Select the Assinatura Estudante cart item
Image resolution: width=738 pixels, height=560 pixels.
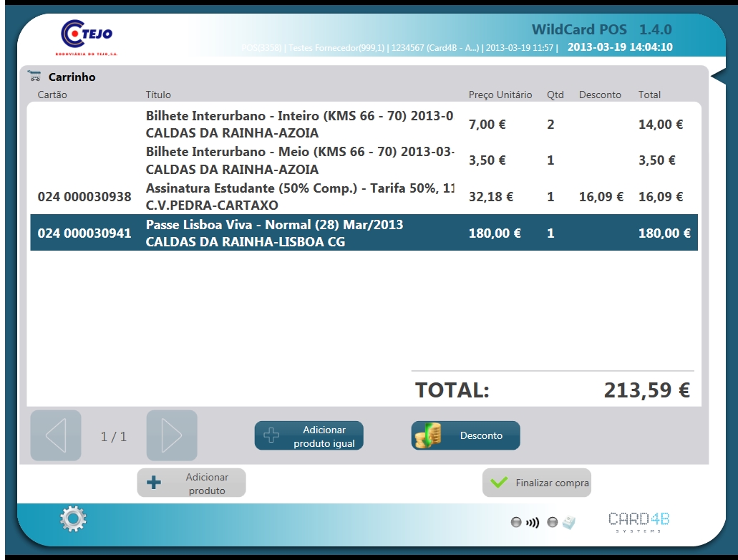299,197
